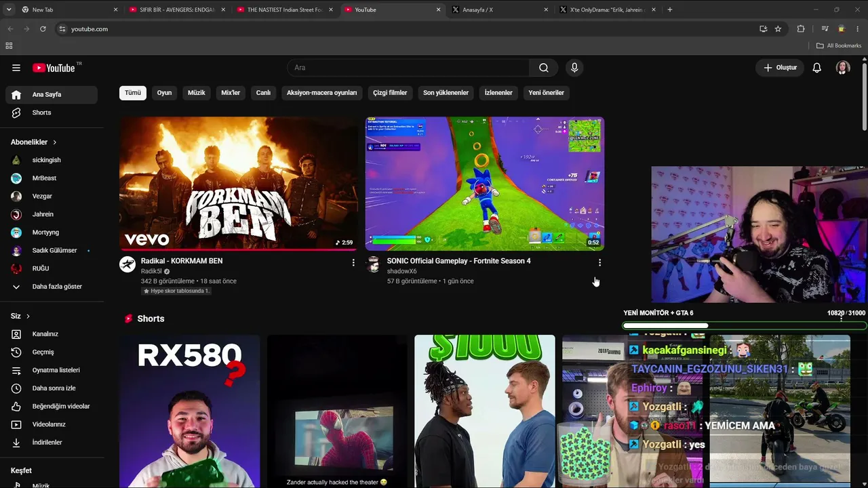Screen dimensions: 868x488
Task: Open the Chrome apps grid icon
Action: [x=9, y=45]
